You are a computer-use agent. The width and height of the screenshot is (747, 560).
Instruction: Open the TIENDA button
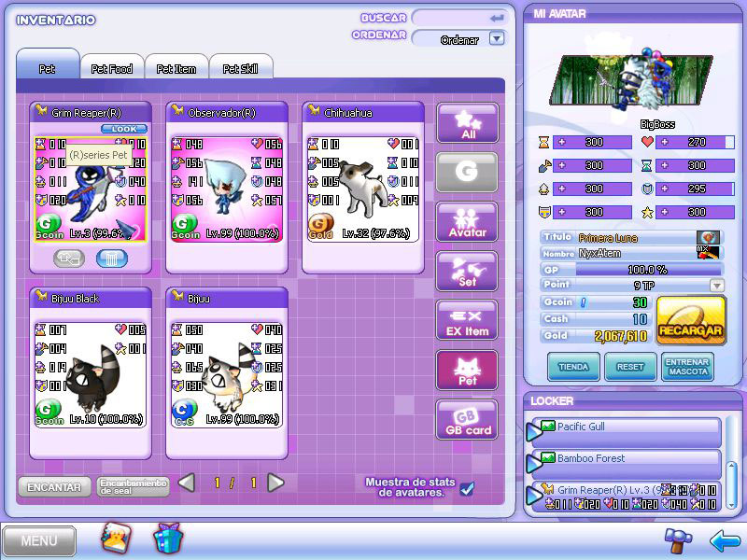573,367
